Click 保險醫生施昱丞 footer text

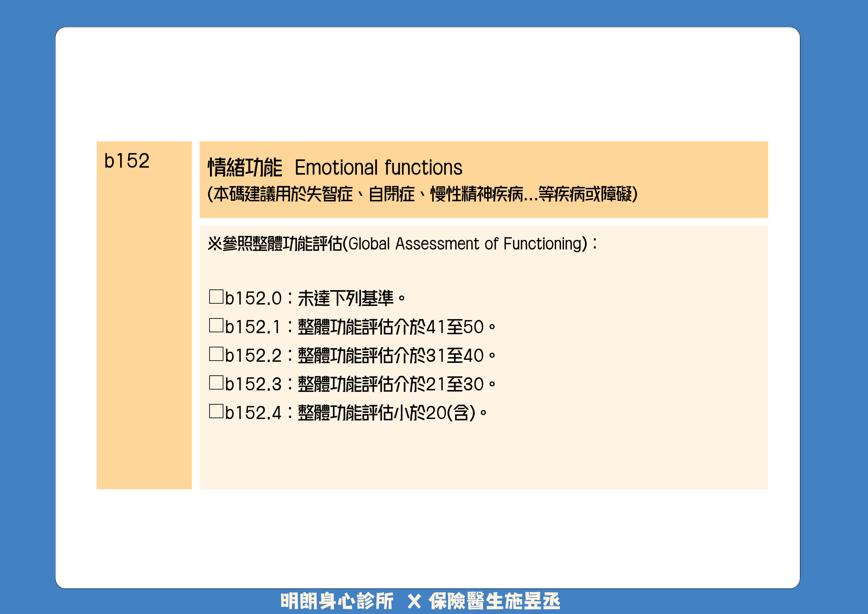pos(494,601)
